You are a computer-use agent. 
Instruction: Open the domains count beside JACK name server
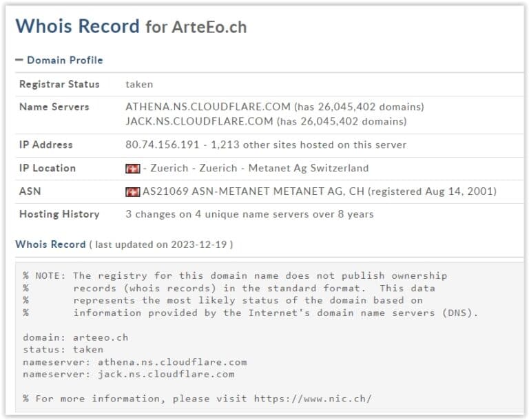coord(342,122)
